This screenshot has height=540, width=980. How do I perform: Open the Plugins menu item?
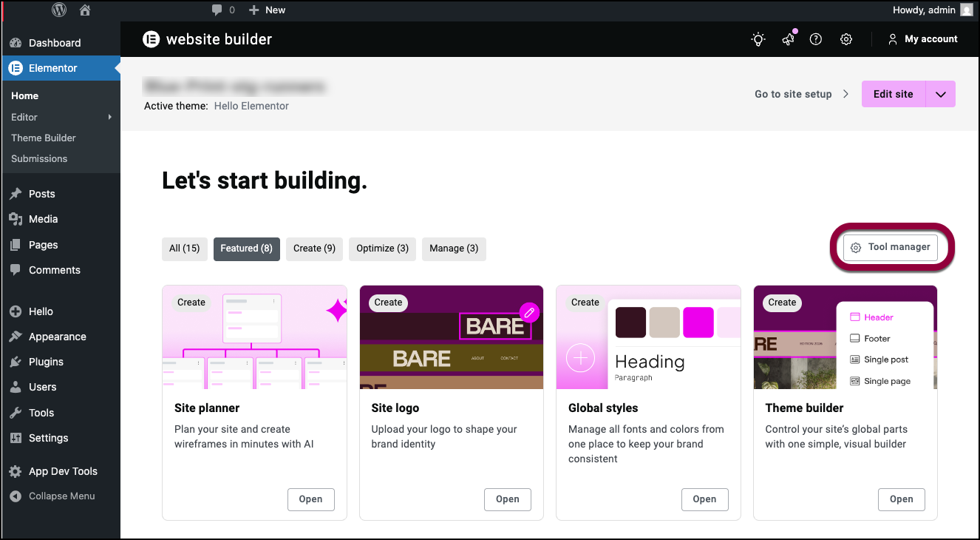(x=46, y=362)
